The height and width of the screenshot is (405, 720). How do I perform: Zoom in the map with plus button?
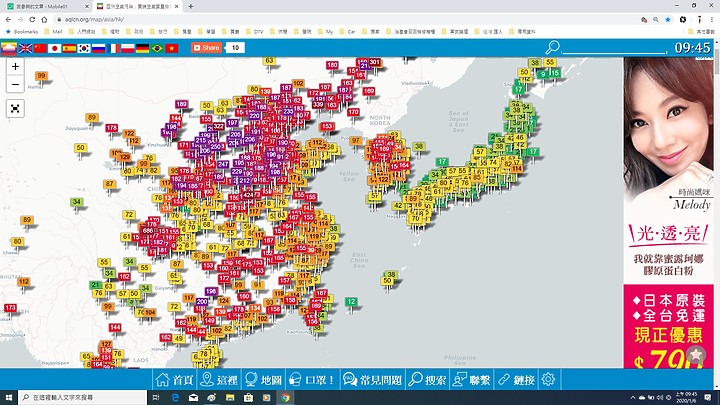click(15, 66)
